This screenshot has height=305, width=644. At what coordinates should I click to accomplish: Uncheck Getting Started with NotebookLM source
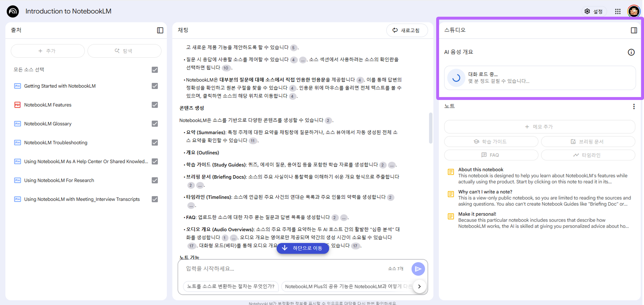tap(155, 86)
